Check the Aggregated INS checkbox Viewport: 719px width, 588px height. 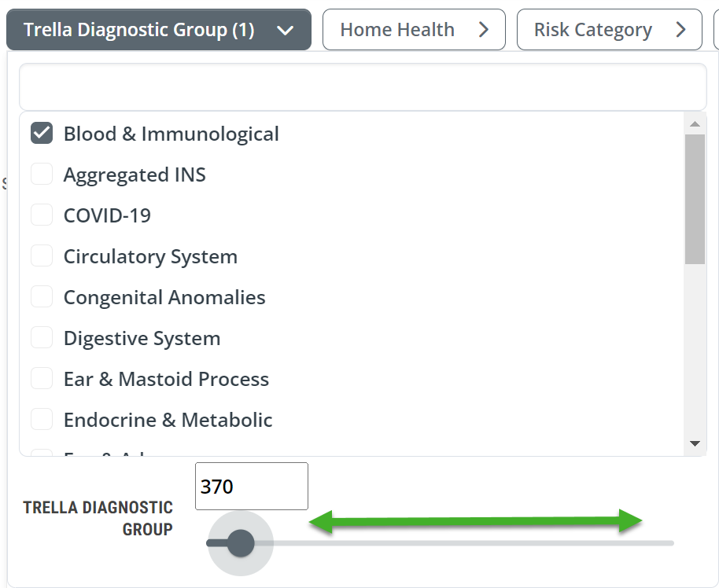pyautogui.click(x=42, y=175)
